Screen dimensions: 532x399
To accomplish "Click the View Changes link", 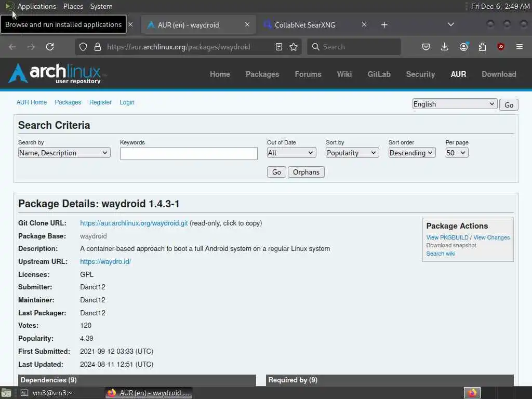I will click(x=491, y=237).
